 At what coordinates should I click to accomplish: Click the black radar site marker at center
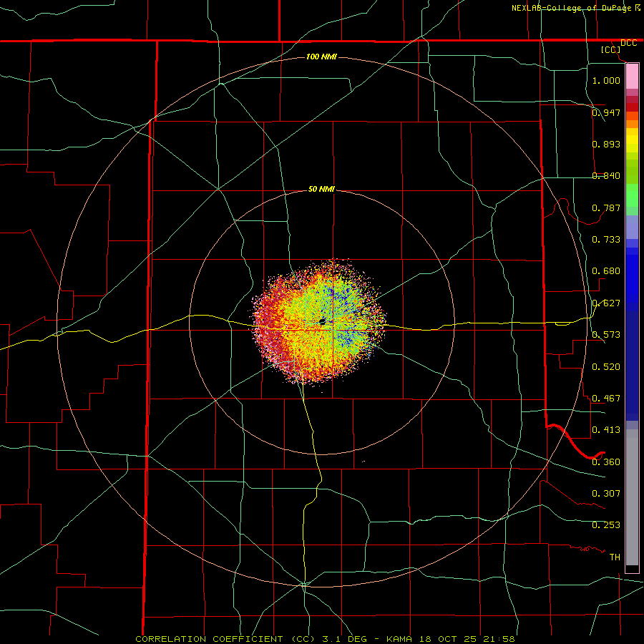pyautogui.click(x=323, y=321)
